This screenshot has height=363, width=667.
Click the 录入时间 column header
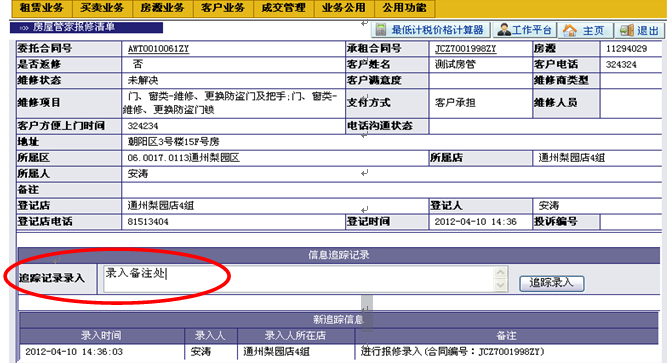(101, 336)
